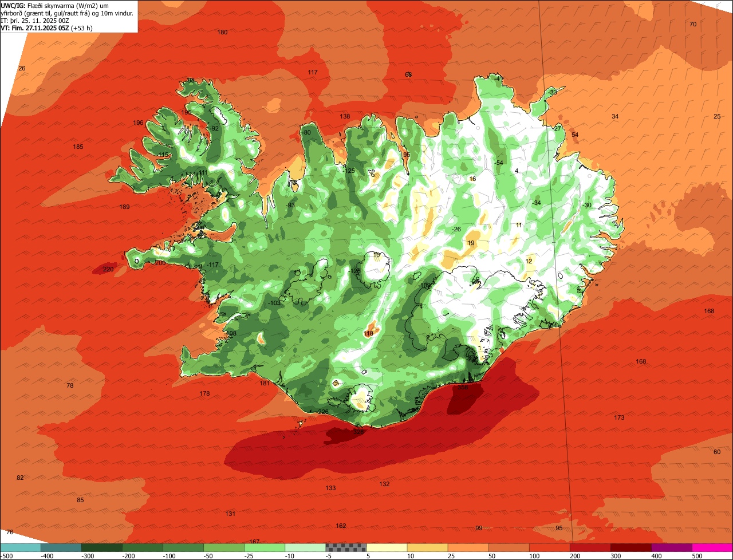Click the flux value -30 on the map
This screenshot has width=733, height=560.
pos(586,205)
